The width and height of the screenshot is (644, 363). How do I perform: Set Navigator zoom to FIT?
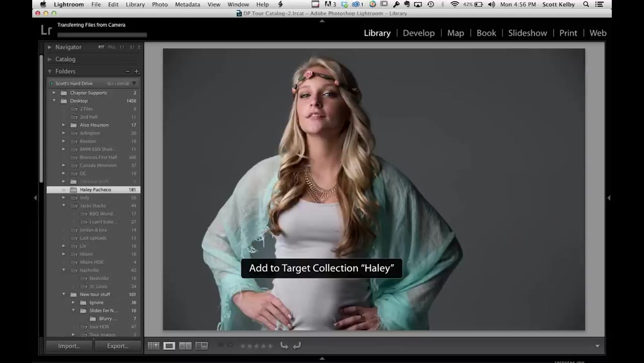pos(101,47)
